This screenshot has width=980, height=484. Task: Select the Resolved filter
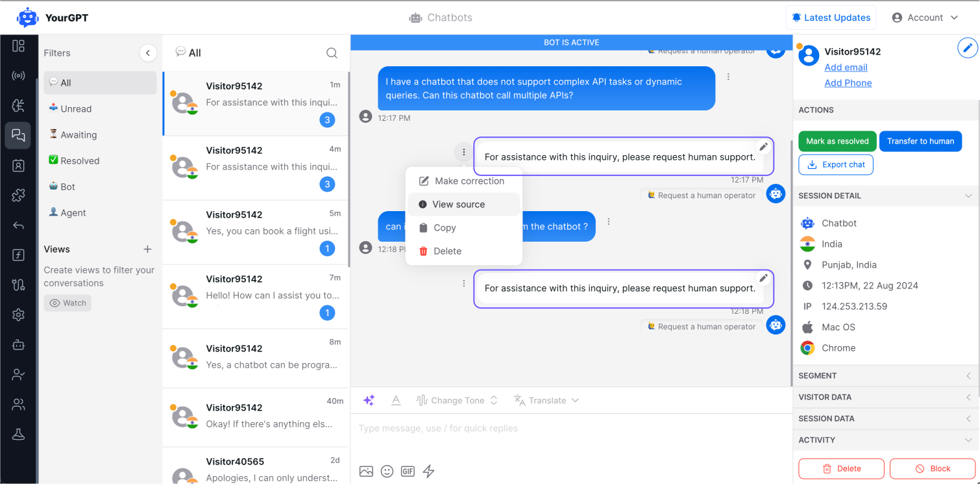pos(80,161)
